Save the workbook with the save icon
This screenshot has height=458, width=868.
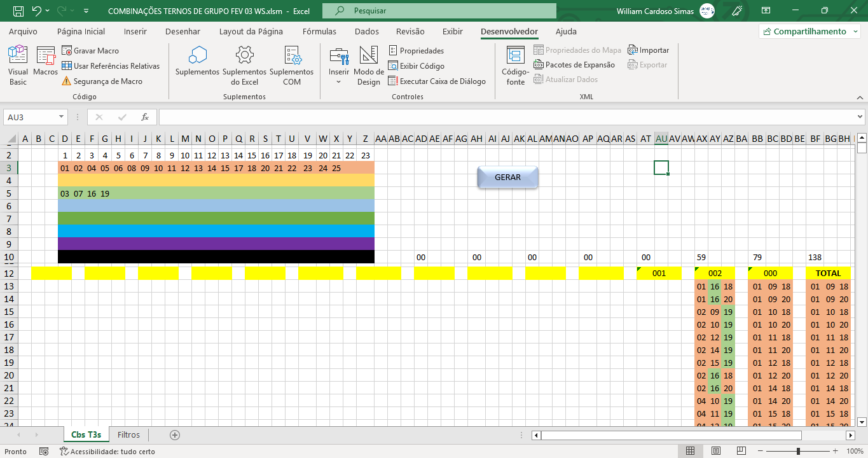(x=18, y=11)
